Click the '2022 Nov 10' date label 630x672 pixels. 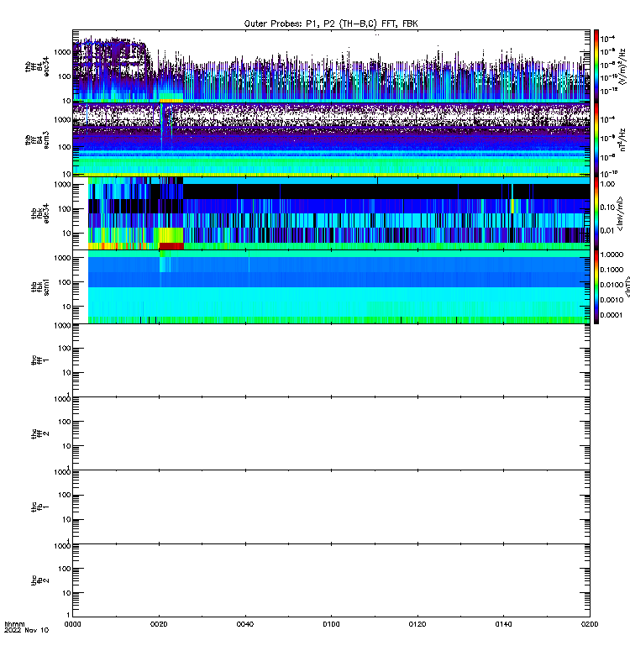(x=27, y=631)
